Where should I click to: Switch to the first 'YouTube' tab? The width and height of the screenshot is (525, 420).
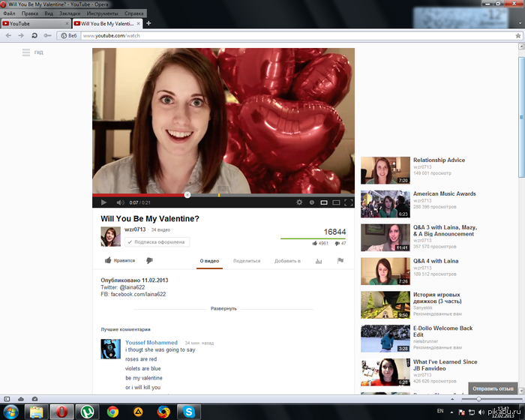tap(34, 23)
